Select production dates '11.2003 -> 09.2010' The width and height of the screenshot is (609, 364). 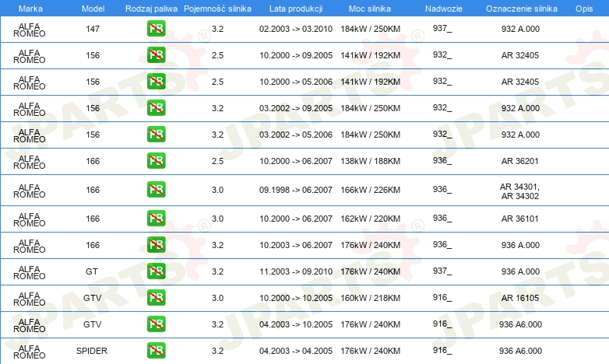pyautogui.click(x=296, y=271)
